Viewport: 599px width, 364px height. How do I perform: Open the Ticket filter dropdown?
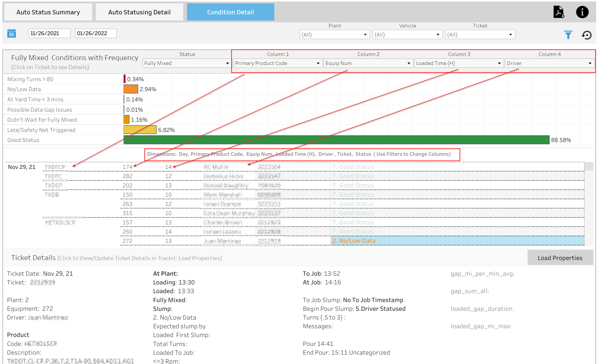click(x=480, y=35)
